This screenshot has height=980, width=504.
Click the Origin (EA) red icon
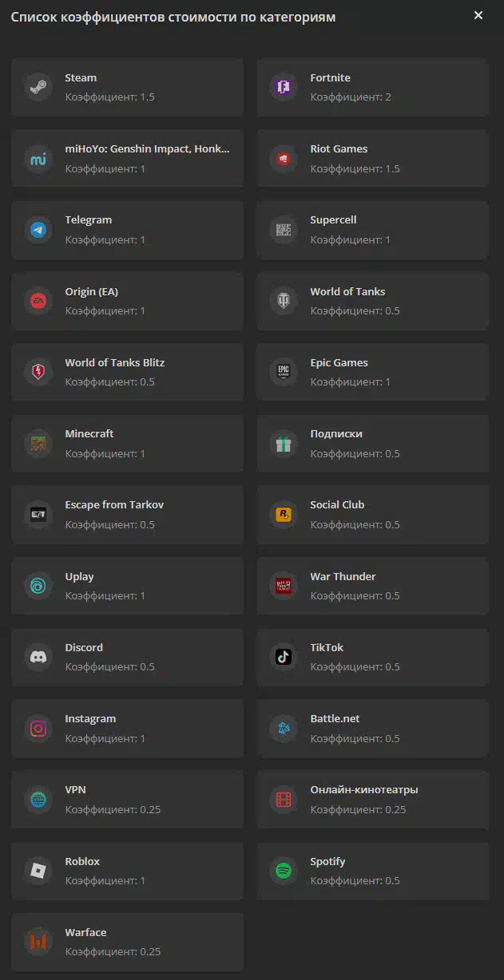coord(38,301)
